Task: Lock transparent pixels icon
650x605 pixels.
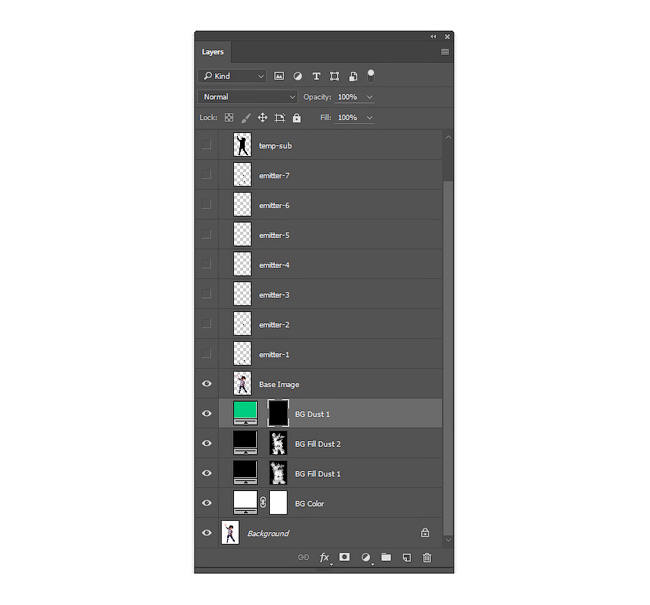Action: [229, 118]
